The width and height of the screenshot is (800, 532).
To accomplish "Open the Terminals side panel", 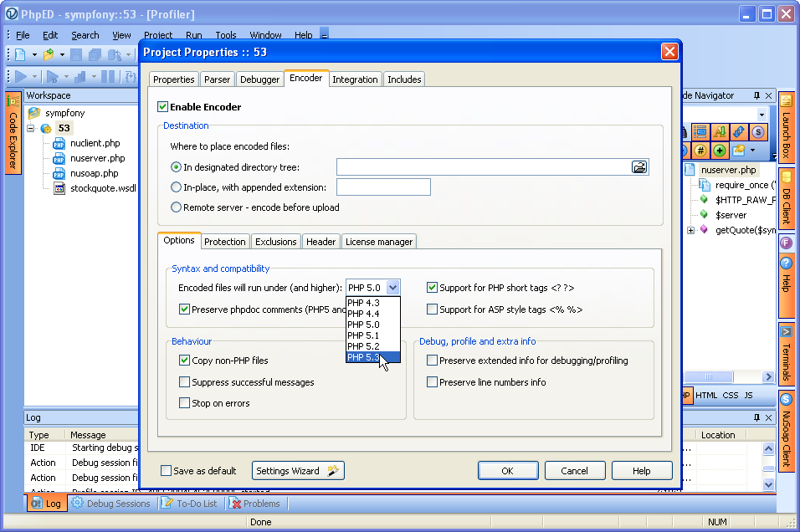I will (x=786, y=353).
